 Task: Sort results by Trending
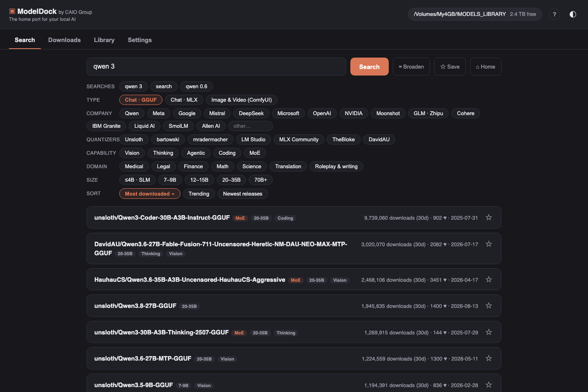point(199,194)
